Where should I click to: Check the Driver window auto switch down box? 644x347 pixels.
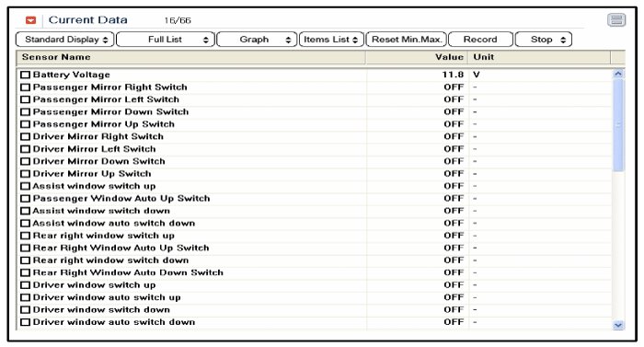coord(26,322)
